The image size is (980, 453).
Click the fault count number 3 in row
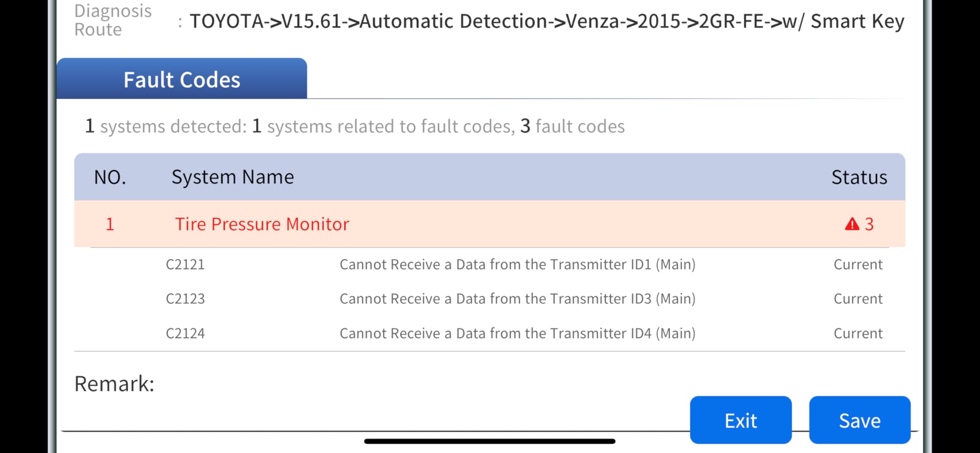click(x=869, y=224)
